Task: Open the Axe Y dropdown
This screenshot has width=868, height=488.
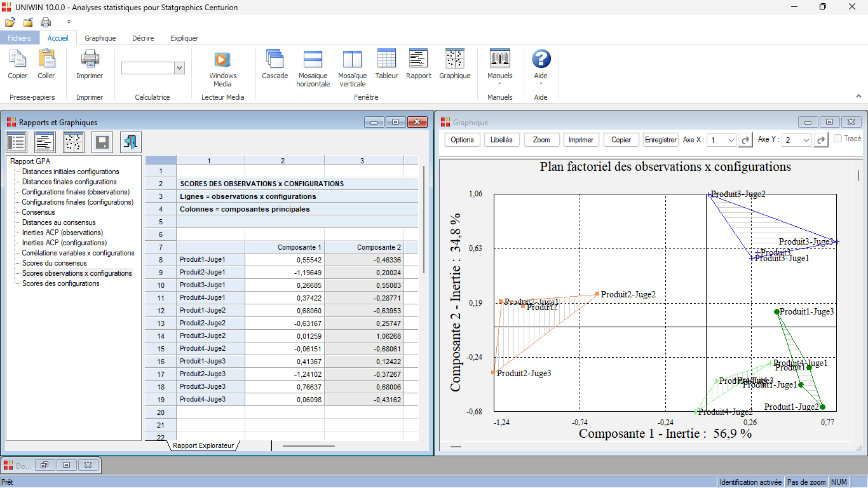Action: [806, 140]
